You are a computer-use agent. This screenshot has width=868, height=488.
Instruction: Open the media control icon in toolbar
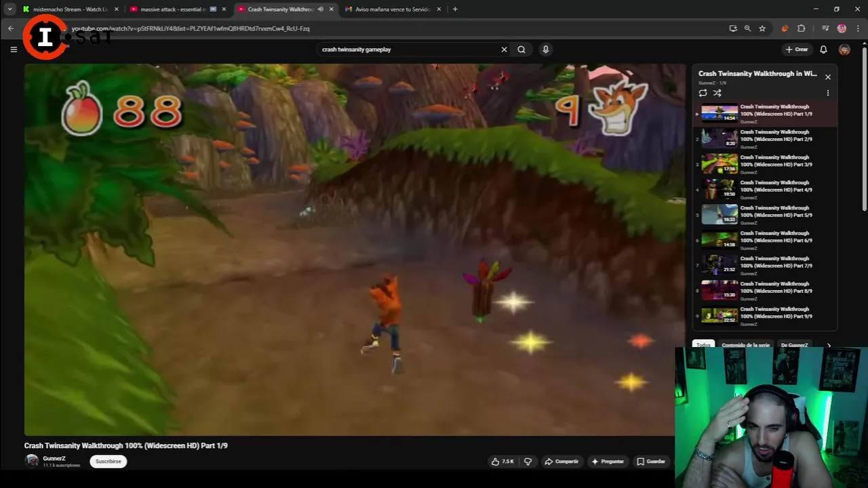pyautogui.click(x=825, y=28)
